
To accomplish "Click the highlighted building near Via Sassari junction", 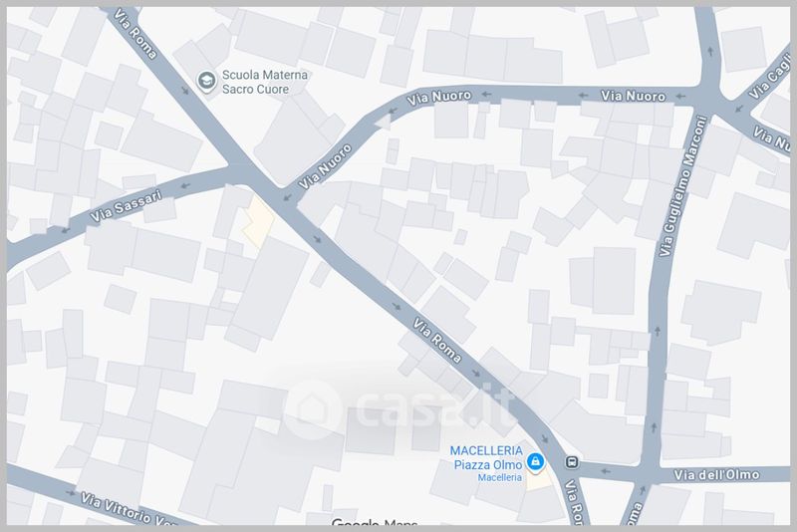I will (257, 222).
